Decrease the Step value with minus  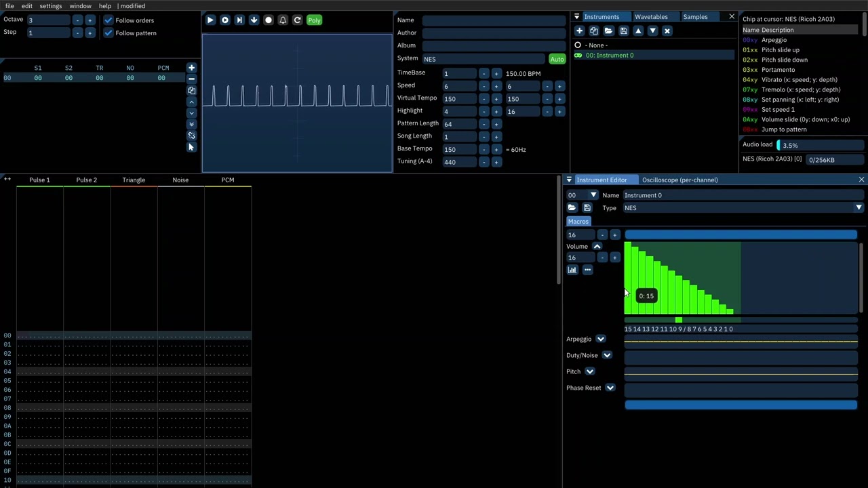click(x=77, y=33)
